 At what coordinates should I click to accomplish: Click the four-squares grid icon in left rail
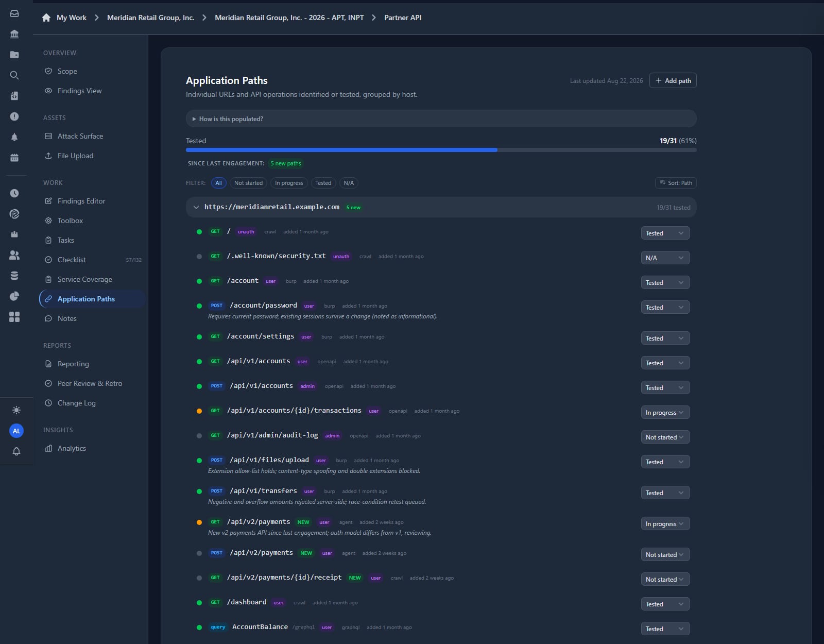[x=14, y=317]
